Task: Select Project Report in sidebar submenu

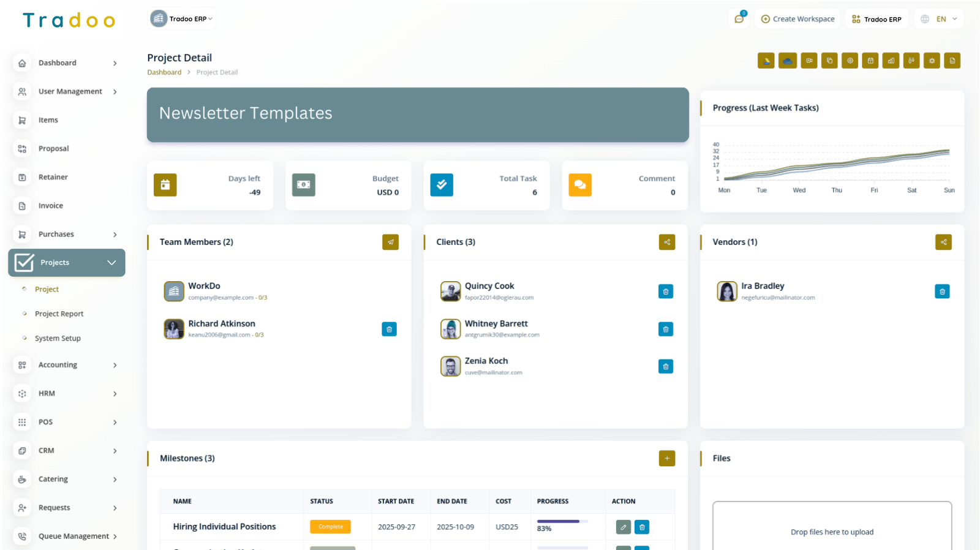Action: click(x=59, y=314)
